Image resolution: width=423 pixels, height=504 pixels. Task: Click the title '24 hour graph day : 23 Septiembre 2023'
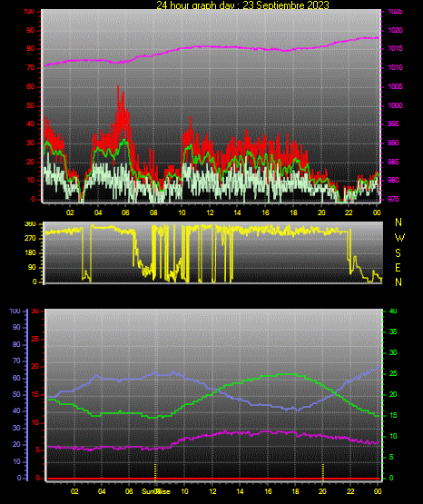tap(242, 5)
